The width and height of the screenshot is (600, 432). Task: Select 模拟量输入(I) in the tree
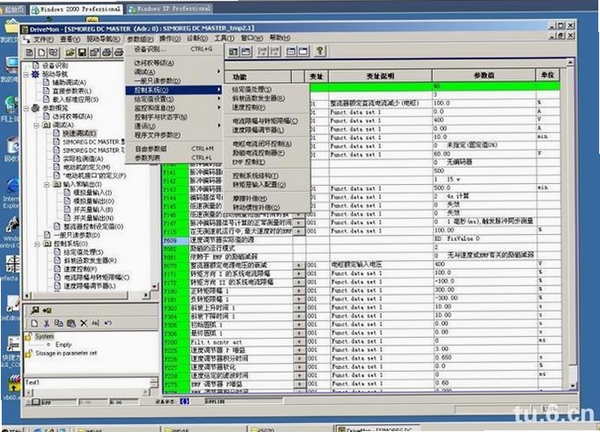pos(93,193)
